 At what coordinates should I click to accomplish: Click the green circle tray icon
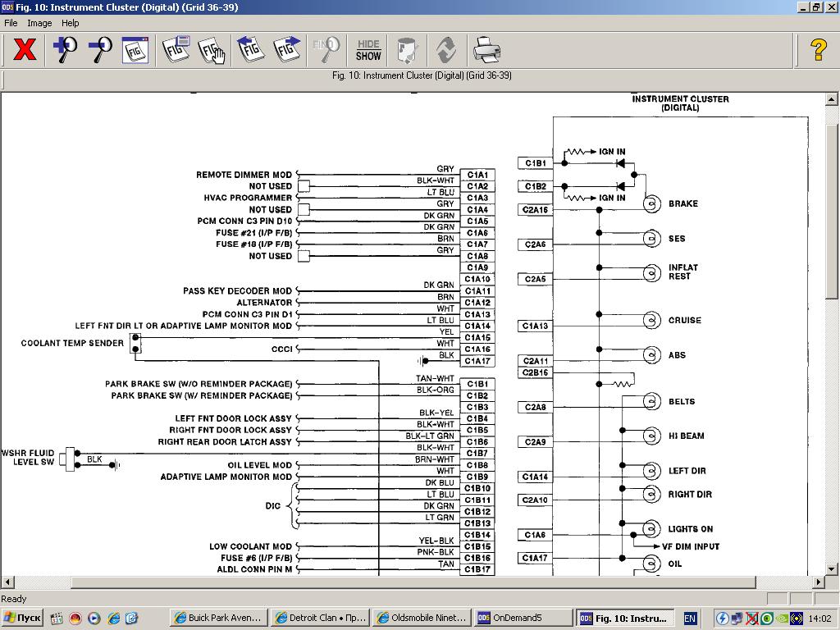(767, 619)
